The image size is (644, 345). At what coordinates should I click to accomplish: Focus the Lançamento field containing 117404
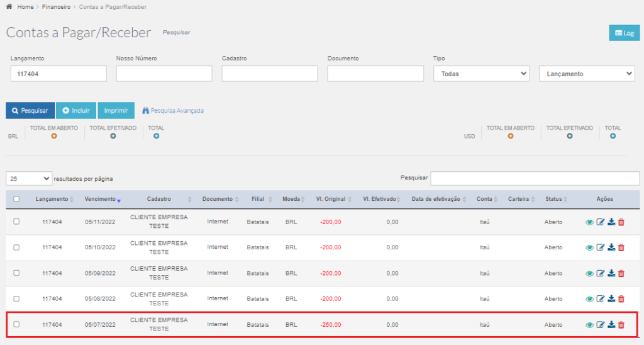tap(58, 74)
